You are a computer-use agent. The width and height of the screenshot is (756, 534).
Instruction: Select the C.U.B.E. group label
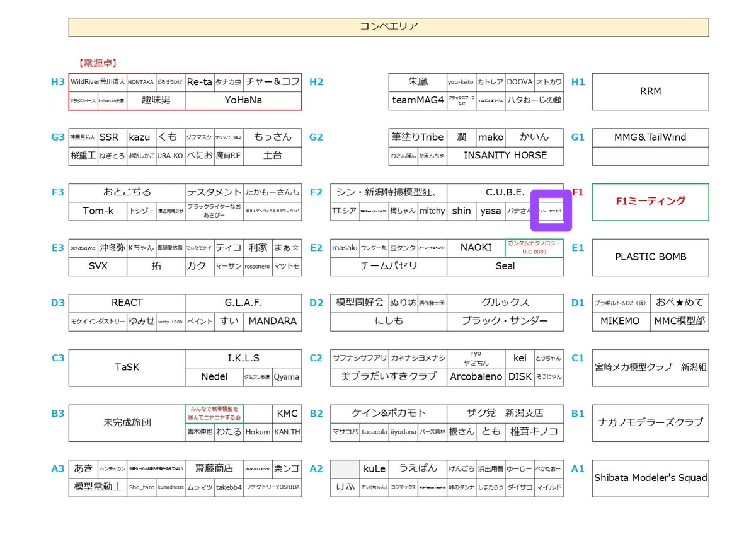click(505, 192)
